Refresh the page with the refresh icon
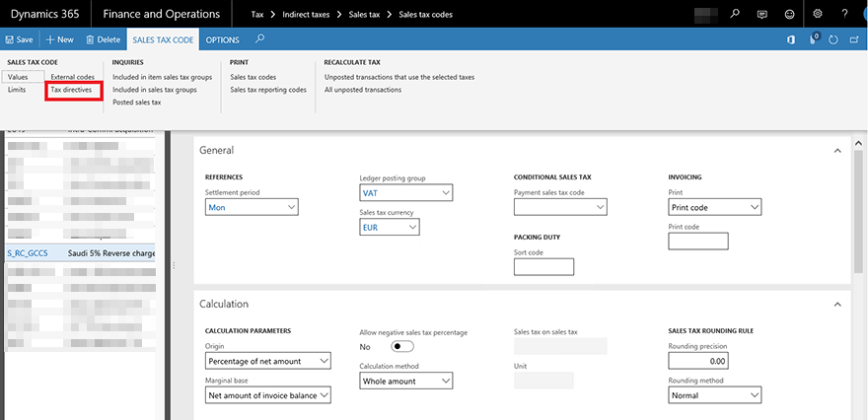The image size is (868, 420). click(833, 39)
